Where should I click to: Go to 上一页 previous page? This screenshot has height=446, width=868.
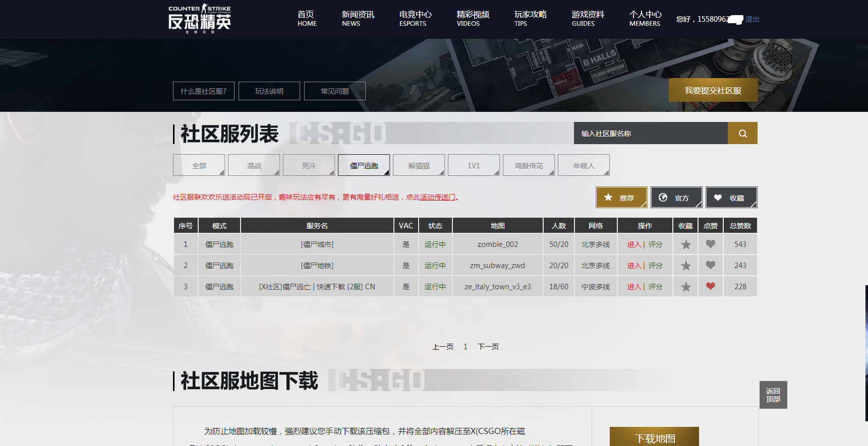[443, 347]
